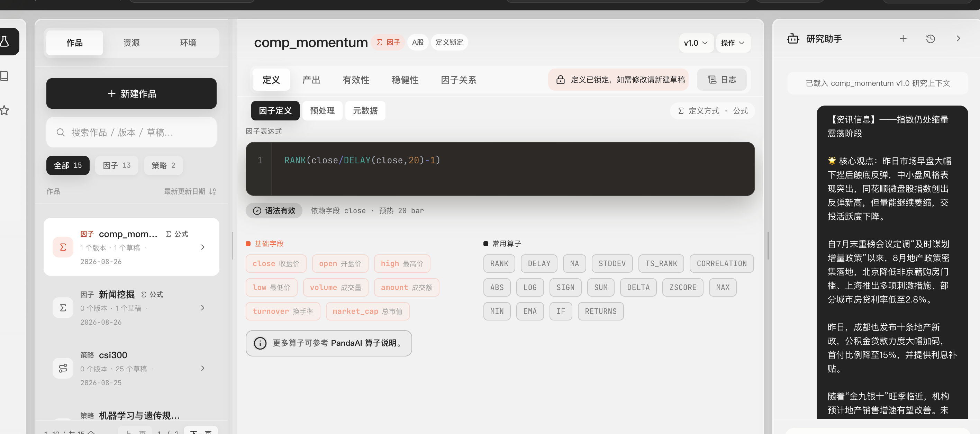The height and width of the screenshot is (434, 980).
Task: Toggle sort by 最新更新日期
Action: 190,191
